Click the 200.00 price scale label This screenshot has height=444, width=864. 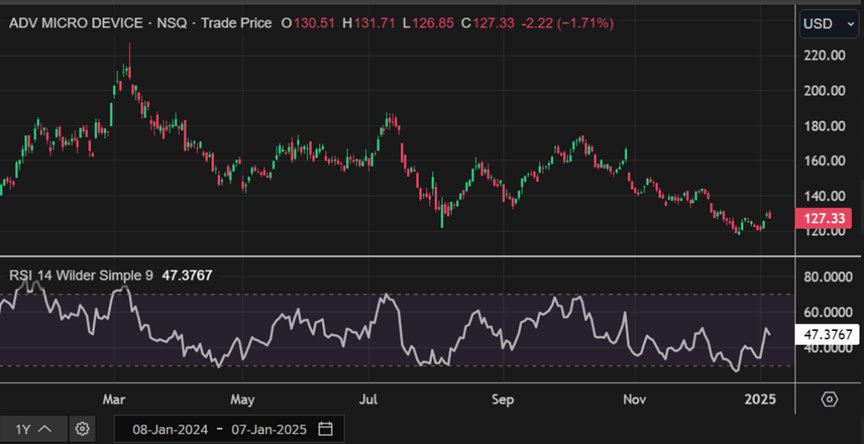pyautogui.click(x=825, y=90)
